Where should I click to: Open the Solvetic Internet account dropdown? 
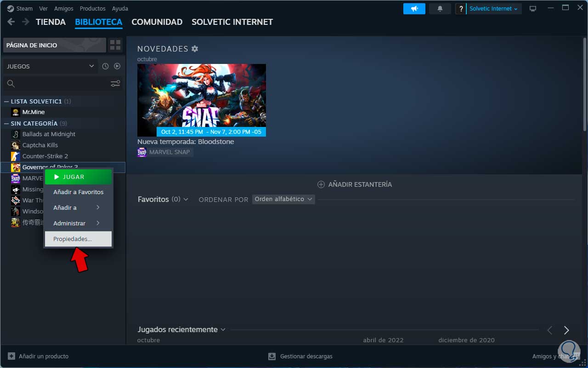pos(494,9)
